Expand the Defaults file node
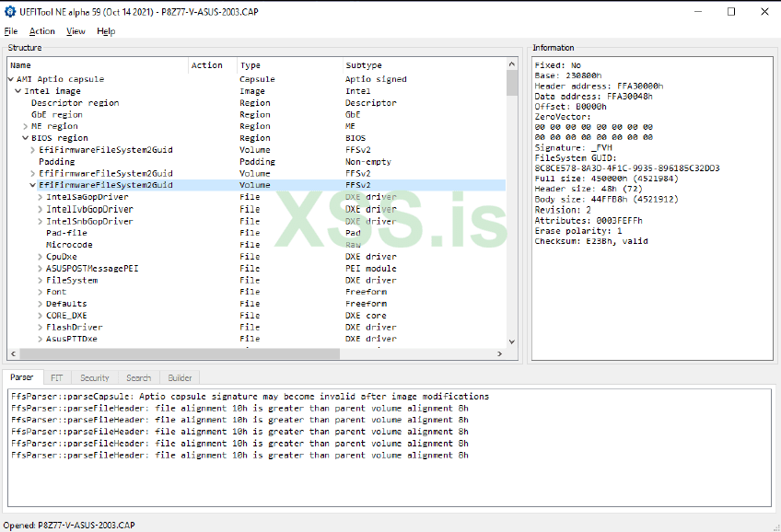Screen dimensions: 781x532 [x=41, y=304]
